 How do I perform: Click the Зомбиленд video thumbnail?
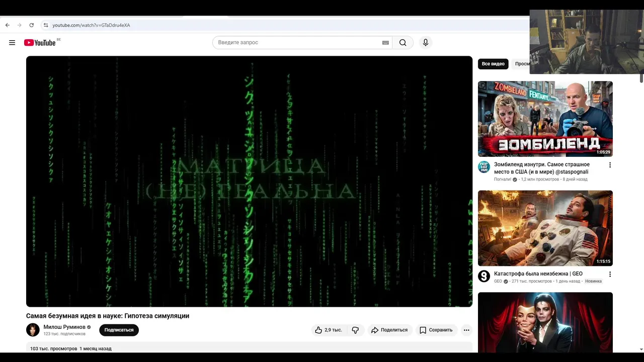[545, 119]
